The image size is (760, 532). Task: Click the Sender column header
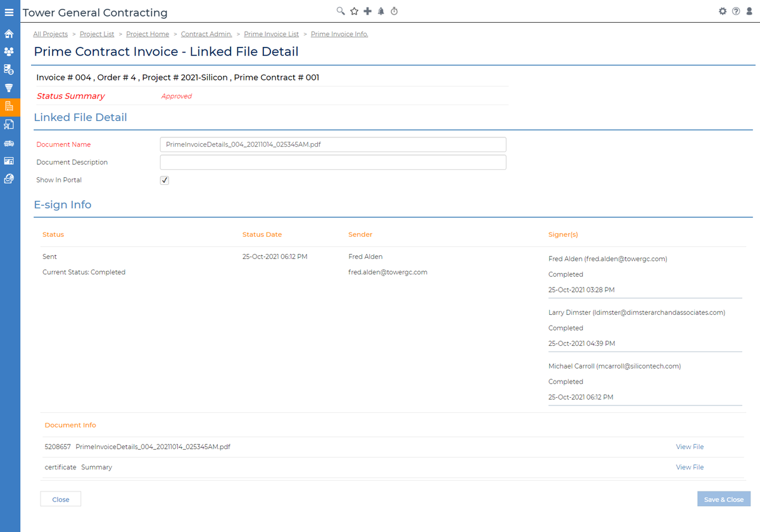click(x=360, y=234)
